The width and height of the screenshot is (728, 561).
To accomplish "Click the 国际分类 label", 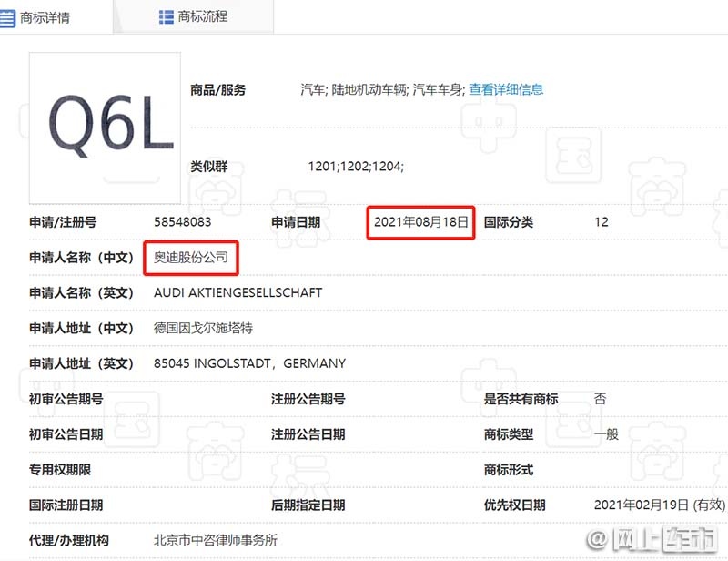I will point(509,222).
